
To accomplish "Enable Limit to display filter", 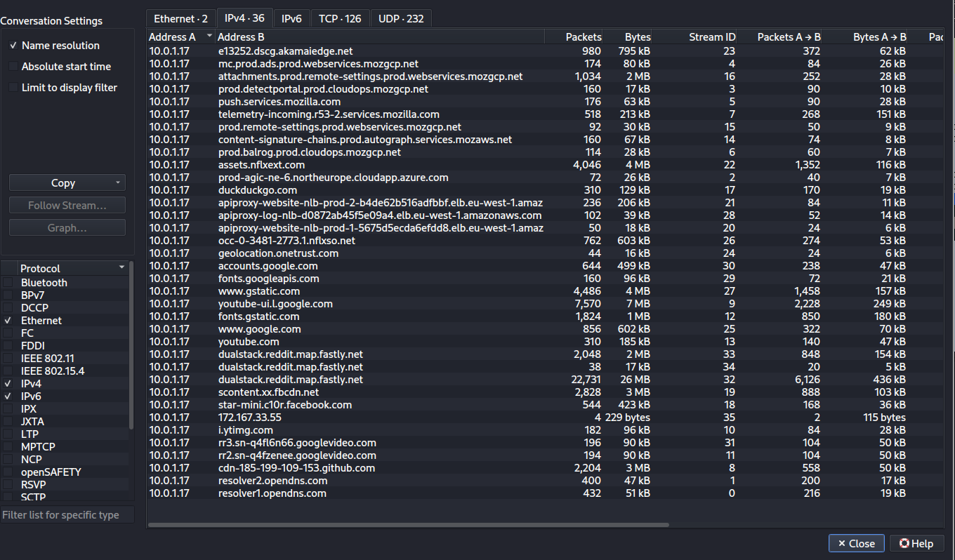I will 13,88.
